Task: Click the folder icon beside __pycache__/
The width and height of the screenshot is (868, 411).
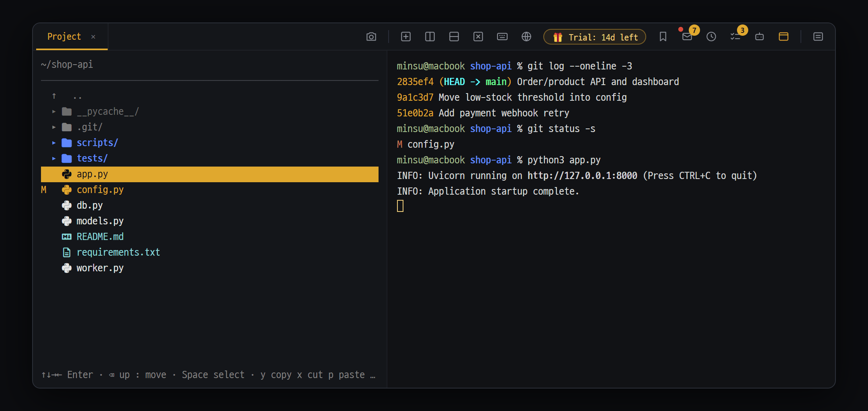Action: [67, 112]
